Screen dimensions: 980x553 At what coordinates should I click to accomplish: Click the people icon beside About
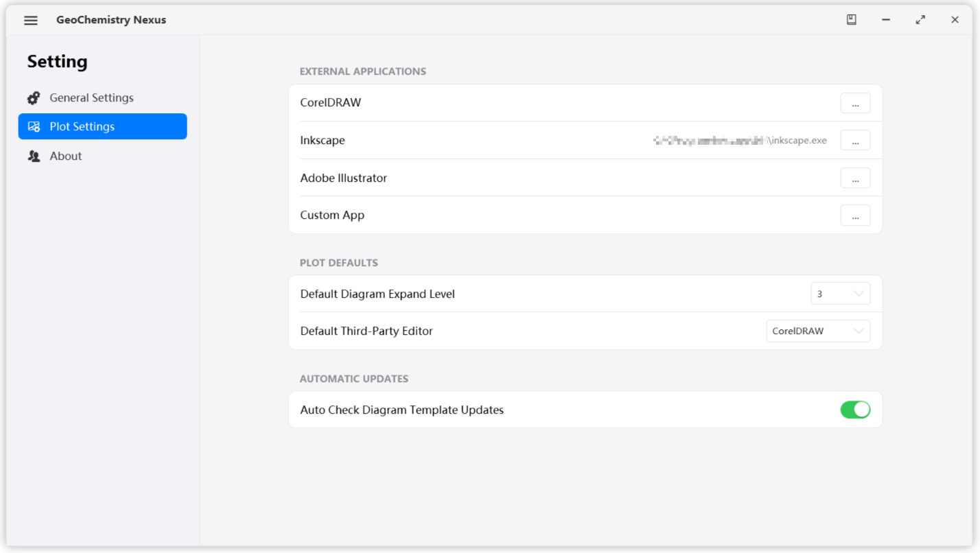click(33, 156)
